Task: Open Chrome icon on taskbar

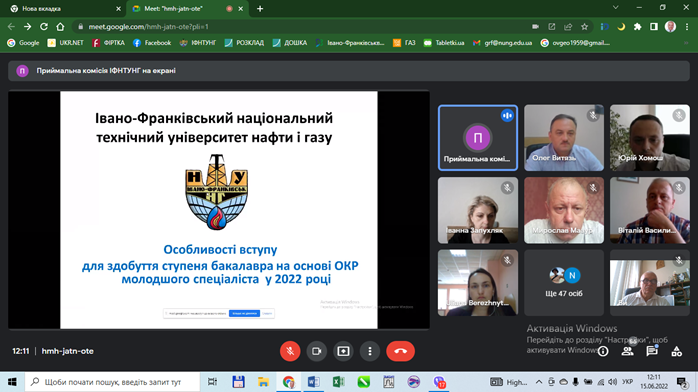Action: [x=288, y=382]
